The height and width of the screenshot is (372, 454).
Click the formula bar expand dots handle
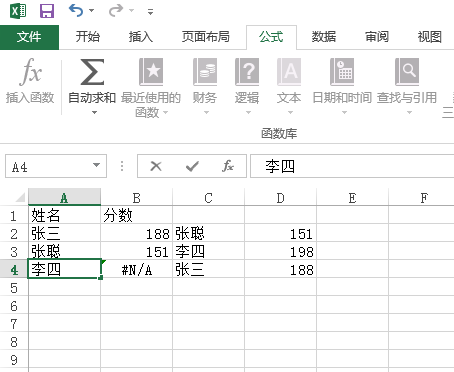pos(122,166)
